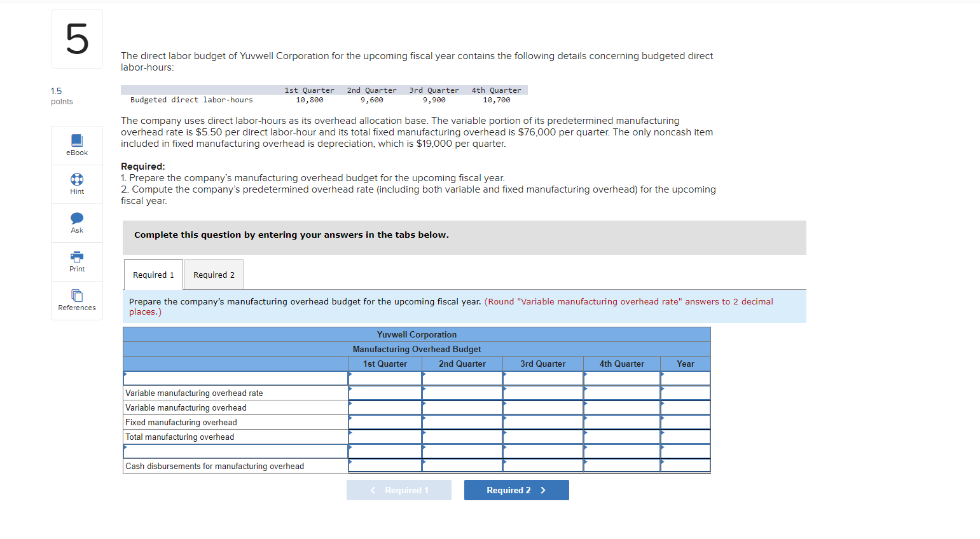The image size is (980, 539).
Task: Click the 1st Quarter cash disbursements cell
Action: click(385, 465)
